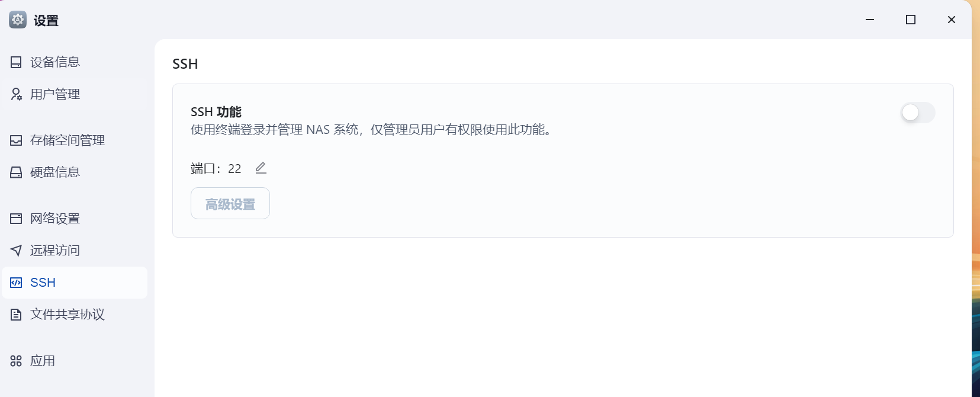The width and height of the screenshot is (980, 397).
Task: Click the device info monitor icon
Action: 16,62
